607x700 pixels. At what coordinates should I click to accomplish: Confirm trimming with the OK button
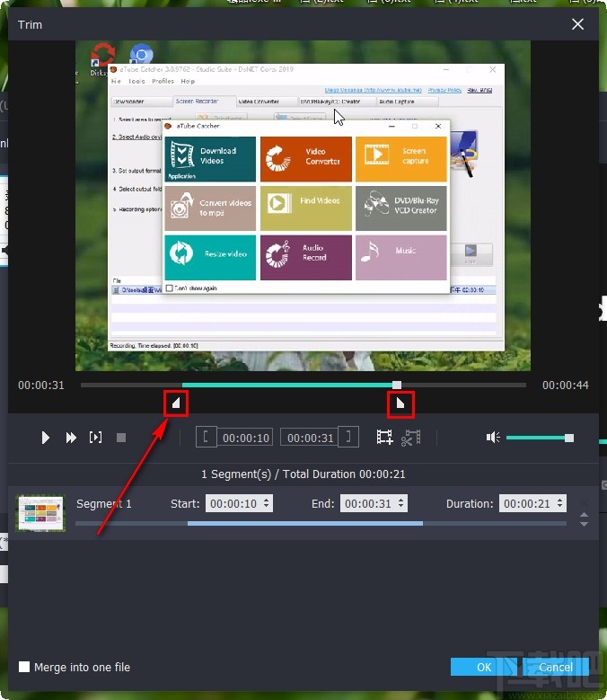pyautogui.click(x=483, y=667)
